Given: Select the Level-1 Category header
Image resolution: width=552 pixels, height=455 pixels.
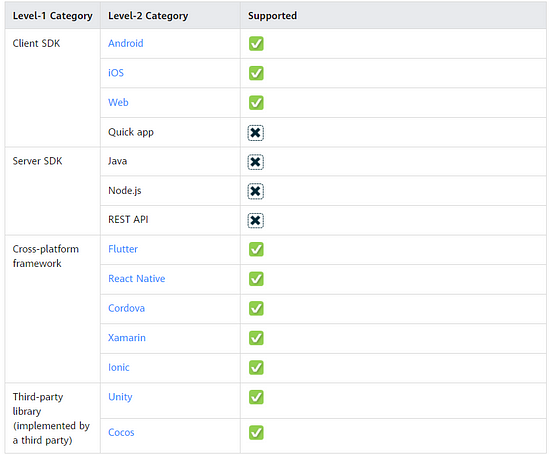Looking at the screenshot, I should pos(52,16).
